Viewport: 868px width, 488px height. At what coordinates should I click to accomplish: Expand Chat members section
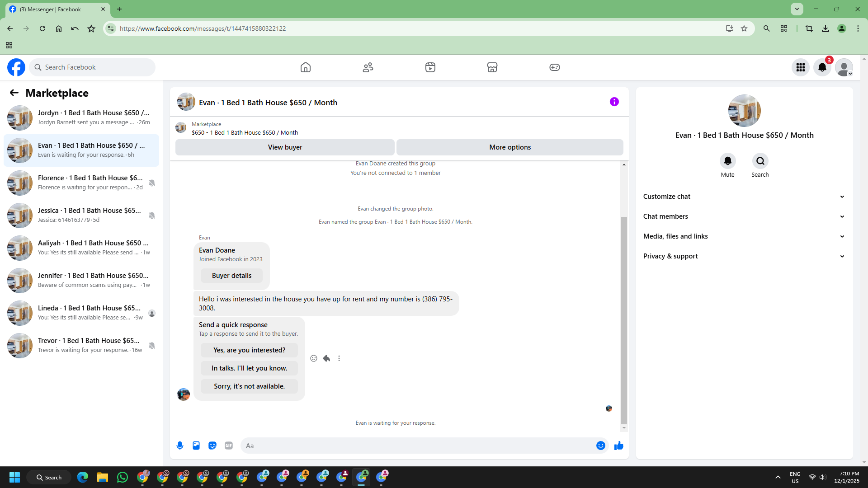pyautogui.click(x=744, y=216)
